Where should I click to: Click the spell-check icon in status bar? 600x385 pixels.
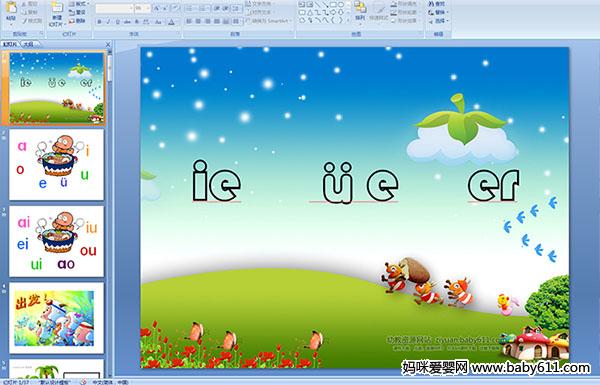83,382
